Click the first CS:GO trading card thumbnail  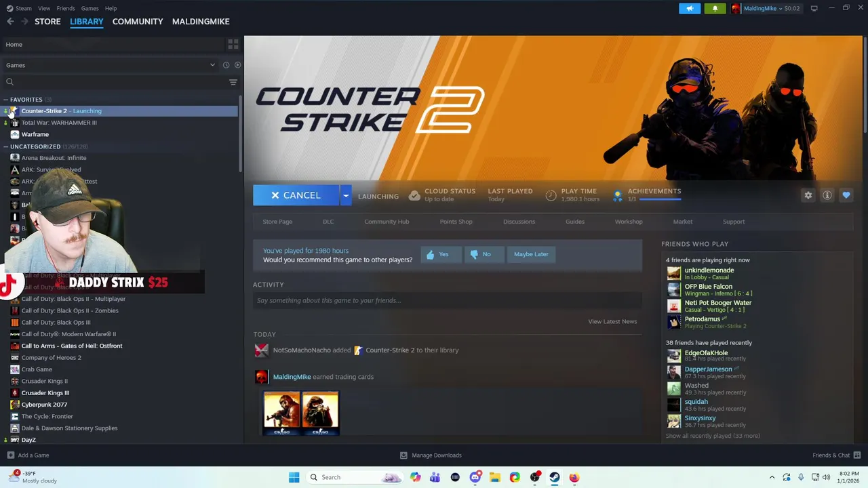coord(281,413)
